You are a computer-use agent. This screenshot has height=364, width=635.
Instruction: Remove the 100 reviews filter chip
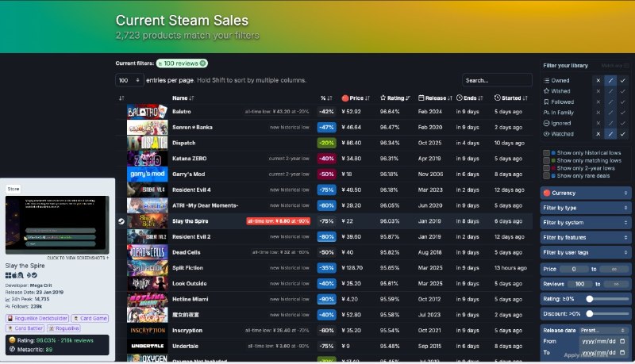point(202,63)
